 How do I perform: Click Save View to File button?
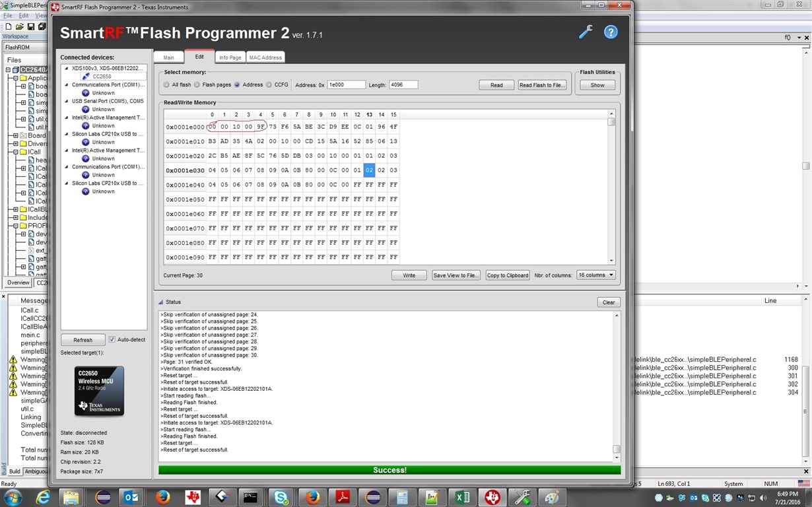tap(456, 275)
